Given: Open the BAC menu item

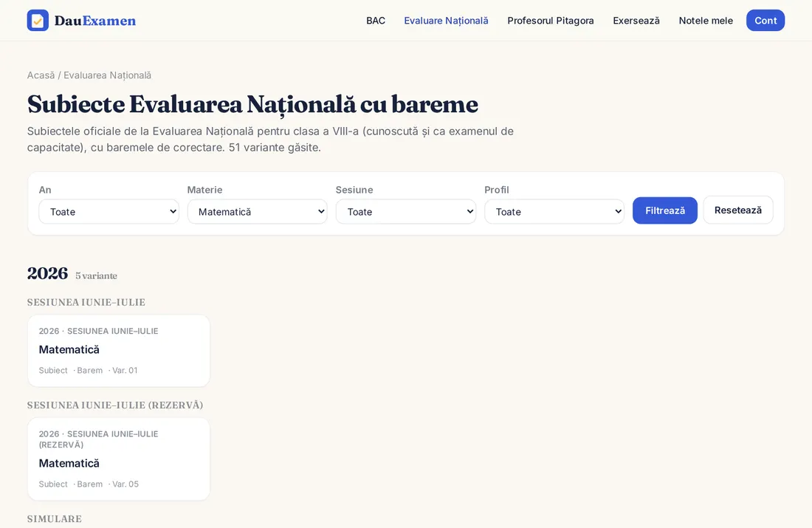Looking at the screenshot, I should tap(376, 21).
